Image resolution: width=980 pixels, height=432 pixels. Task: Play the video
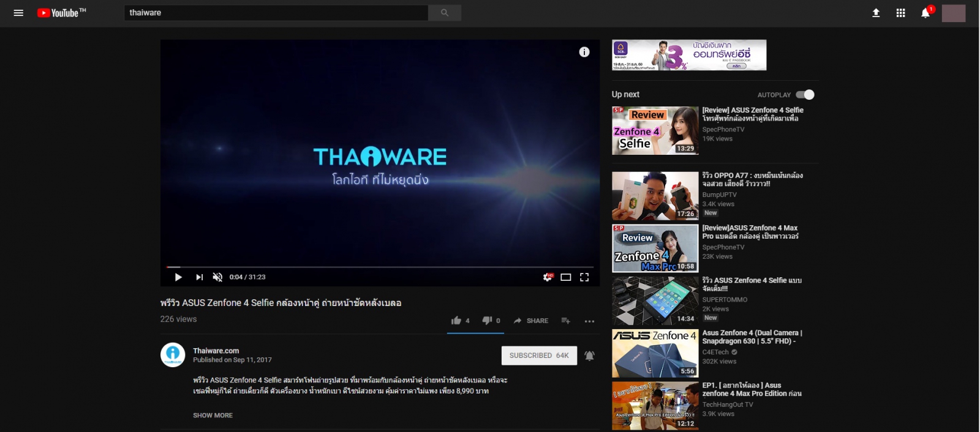178,277
